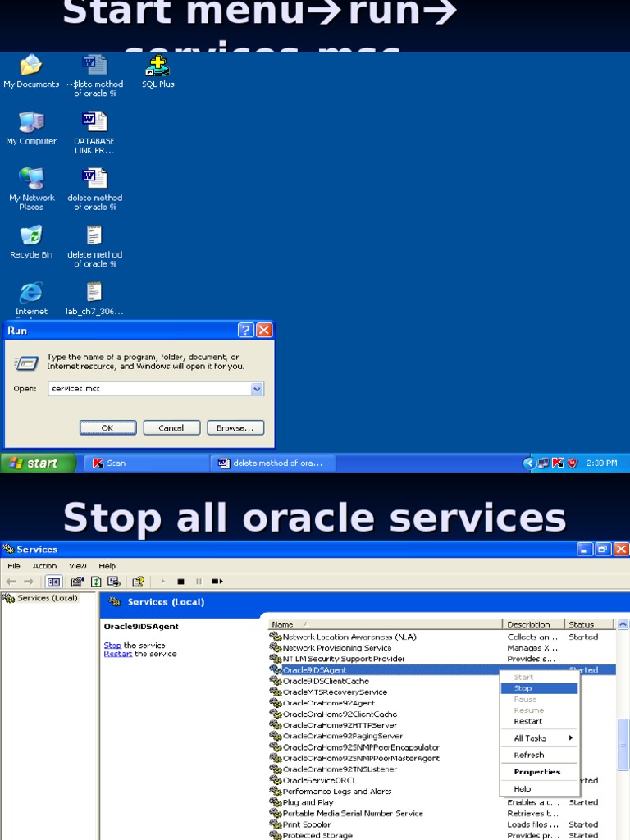Click the Run dialog help question-mark button

245,330
